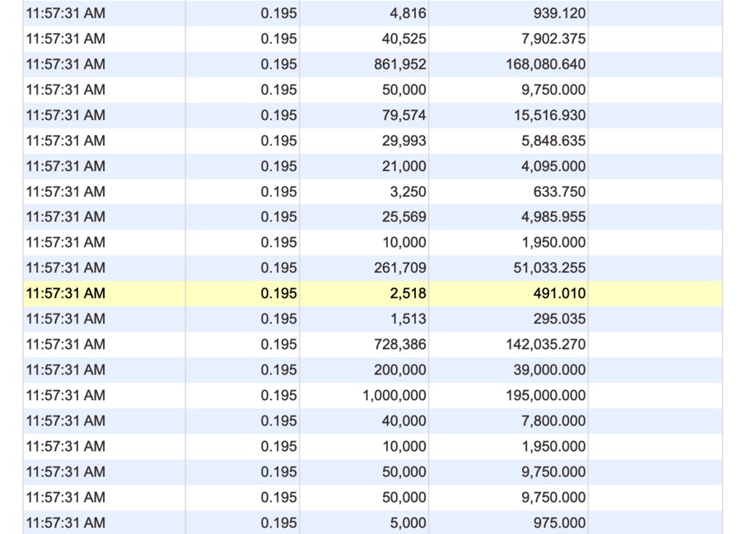Screen dimensions: 756x534
Task: Click the 261,709 volume cell
Action: click(400, 268)
